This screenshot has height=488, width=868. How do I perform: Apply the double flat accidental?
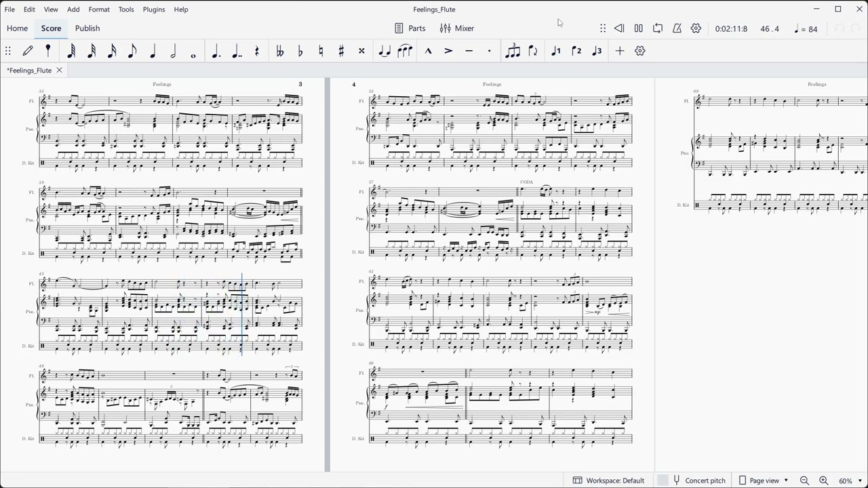280,51
